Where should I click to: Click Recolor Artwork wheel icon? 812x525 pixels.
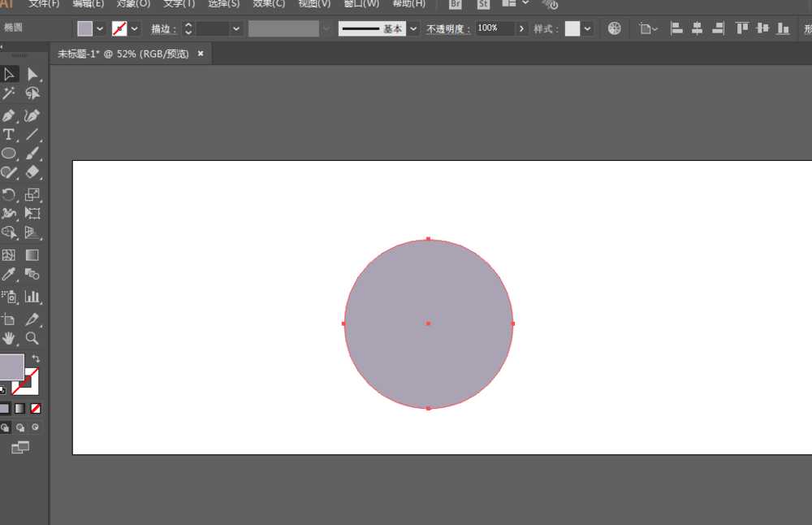pos(614,28)
